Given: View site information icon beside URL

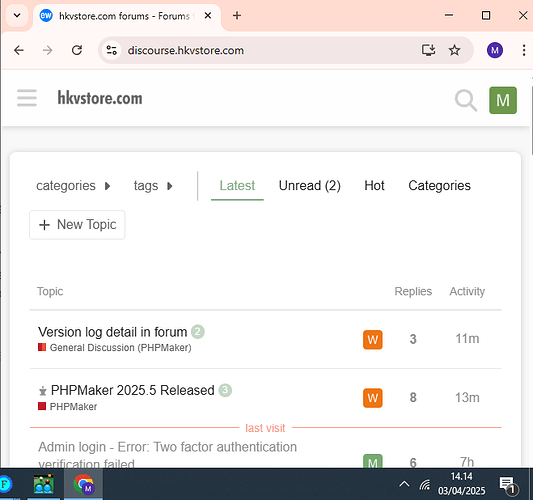Looking at the screenshot, I should 111,50.
